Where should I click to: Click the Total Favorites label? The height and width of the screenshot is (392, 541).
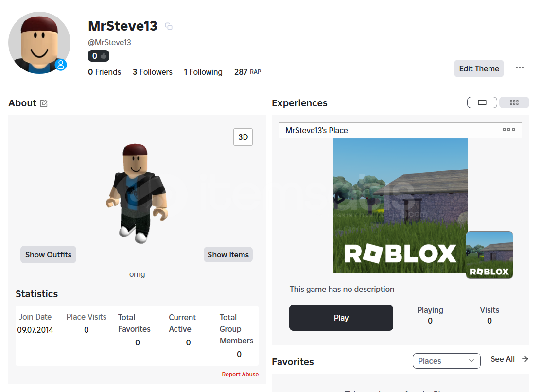pyautogui.click(x=134, y=323)
